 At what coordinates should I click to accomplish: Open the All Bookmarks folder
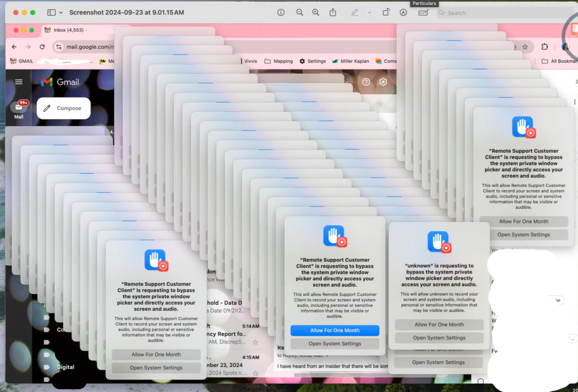[560, 61]
